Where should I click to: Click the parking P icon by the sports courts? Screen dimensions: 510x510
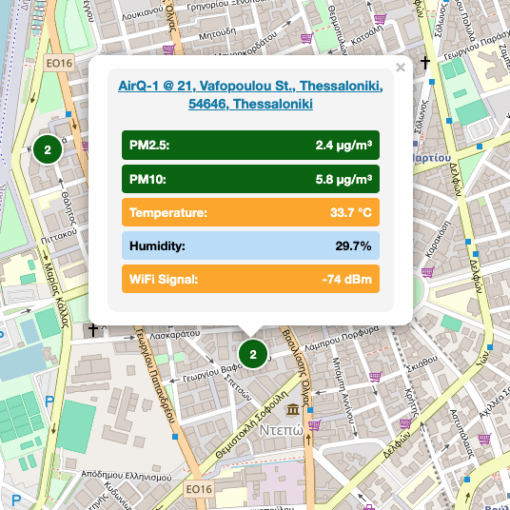(x=49, y=402)
